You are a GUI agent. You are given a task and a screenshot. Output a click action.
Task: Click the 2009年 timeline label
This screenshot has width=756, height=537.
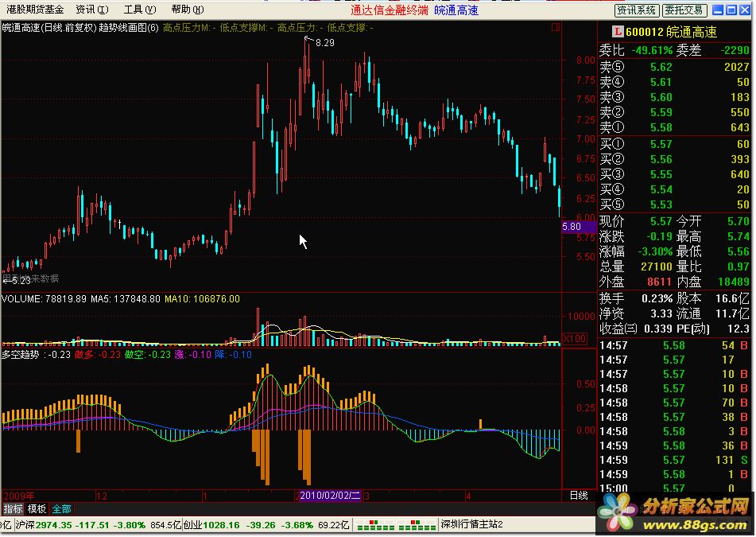[19, 496]
